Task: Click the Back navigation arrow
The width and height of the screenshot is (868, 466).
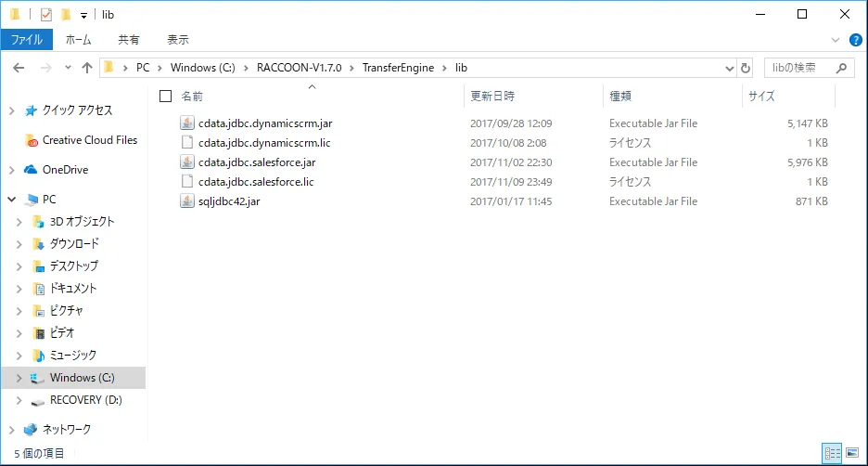Action: [x=19, y=68]
